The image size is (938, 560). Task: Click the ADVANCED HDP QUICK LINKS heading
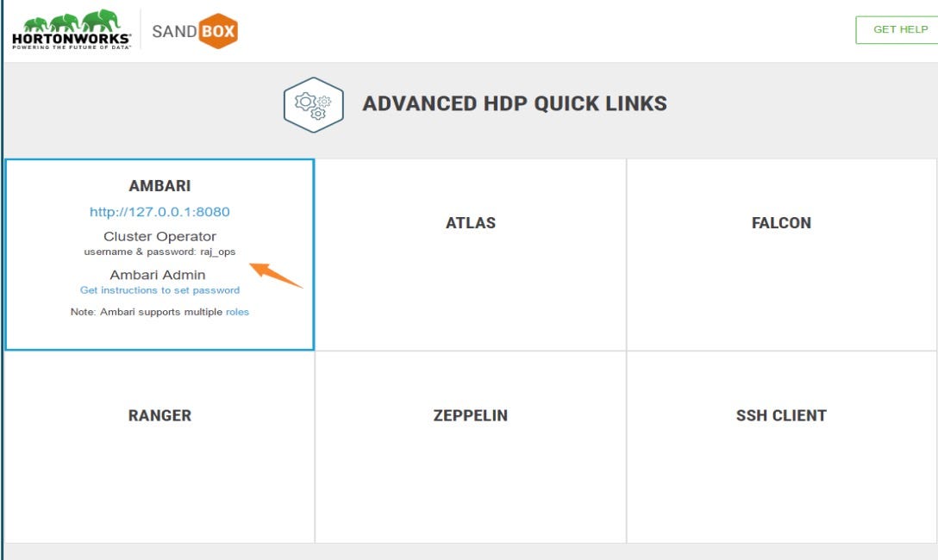(516, 103)
